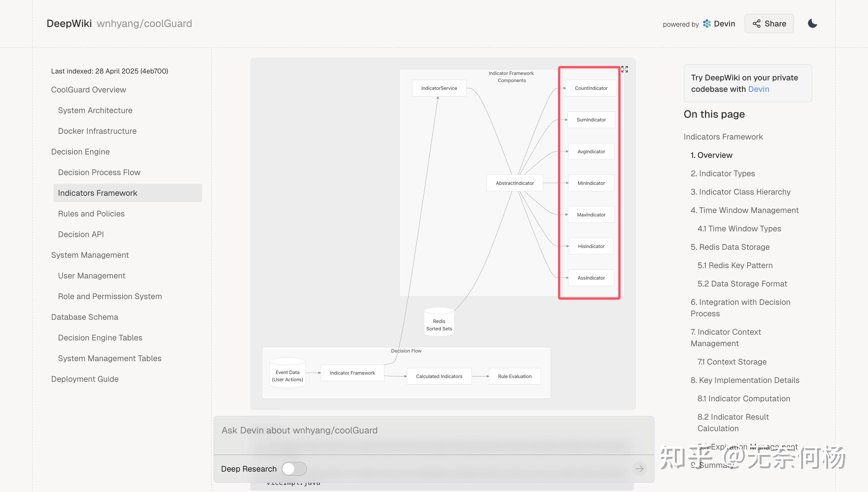This screenshot has height=492, width=868.
Task: Jump to 4. Time Window Management
Action: [744, 210]
